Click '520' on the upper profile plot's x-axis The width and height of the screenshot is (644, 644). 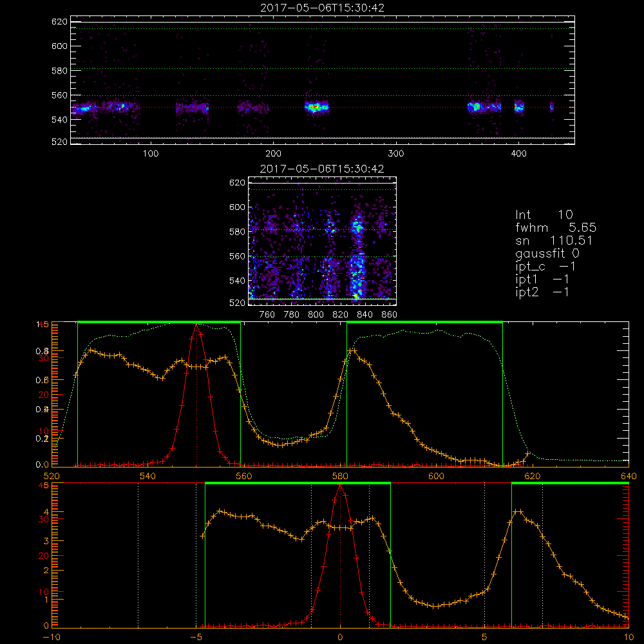pyautogui.click(x=52, y=477)
